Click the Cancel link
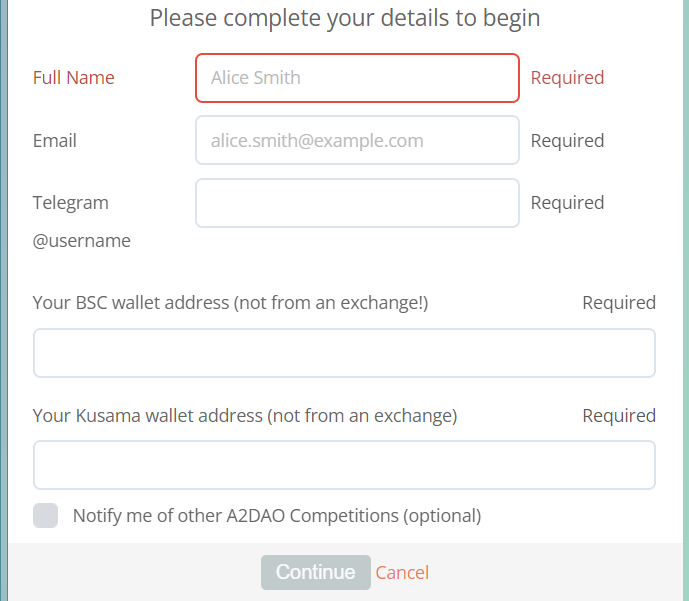Screen dimensions: 689x601 coord(402,572)
